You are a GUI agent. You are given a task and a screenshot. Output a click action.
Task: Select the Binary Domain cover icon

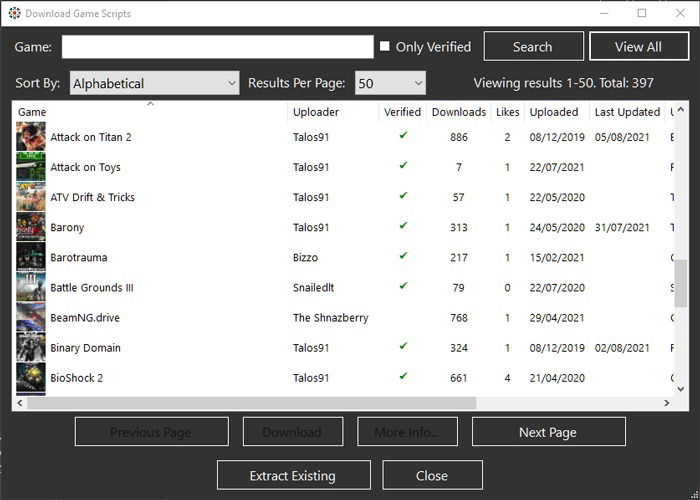pos(31,347)
